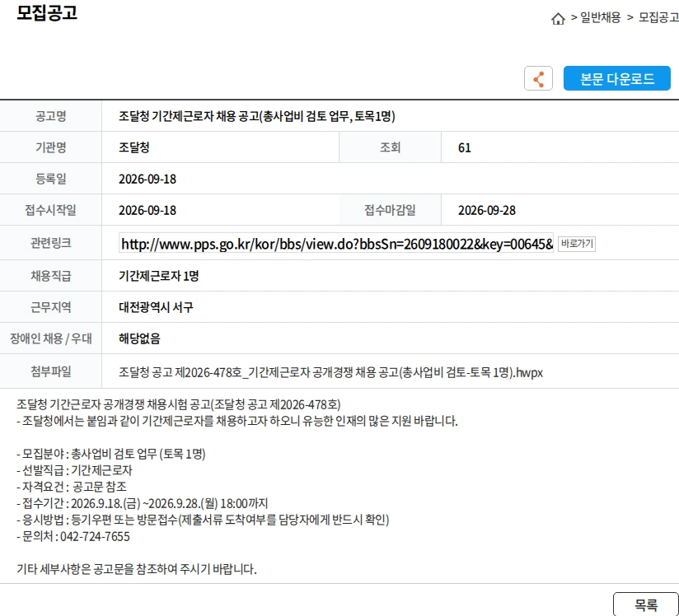The image size is (679, 616).
Task: Click the view count 61
Action: pyautogui.click(x=464, y=148)
